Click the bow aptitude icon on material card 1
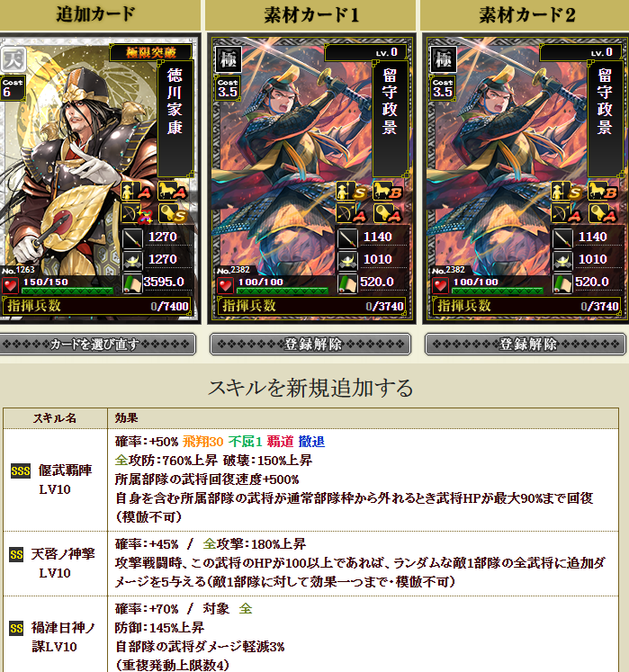Viewport: 629px width, 672px height. click(x=351, y=213)
